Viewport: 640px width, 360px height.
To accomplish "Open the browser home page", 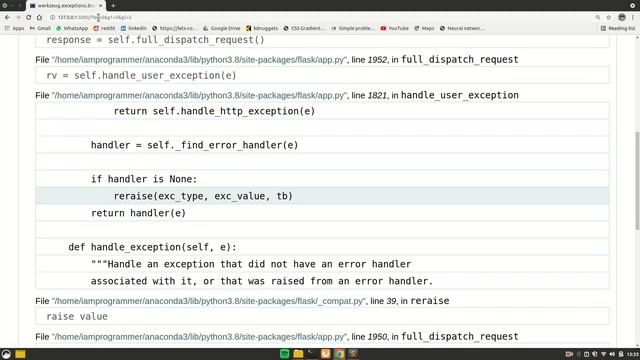I will click(39, 17).
